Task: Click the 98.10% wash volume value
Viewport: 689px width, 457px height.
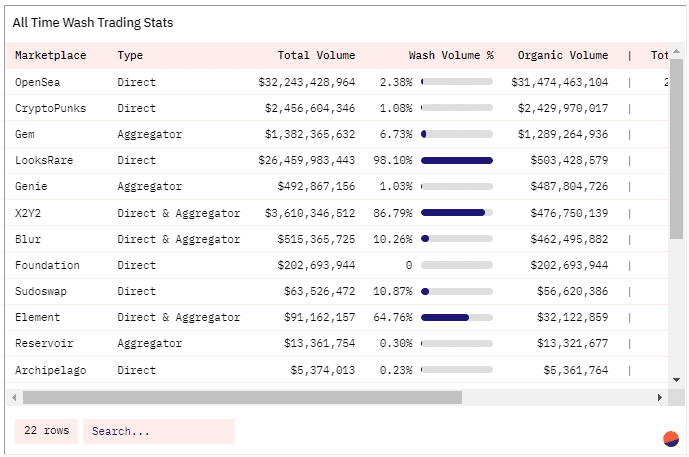Action: click(x=393, y=160)
